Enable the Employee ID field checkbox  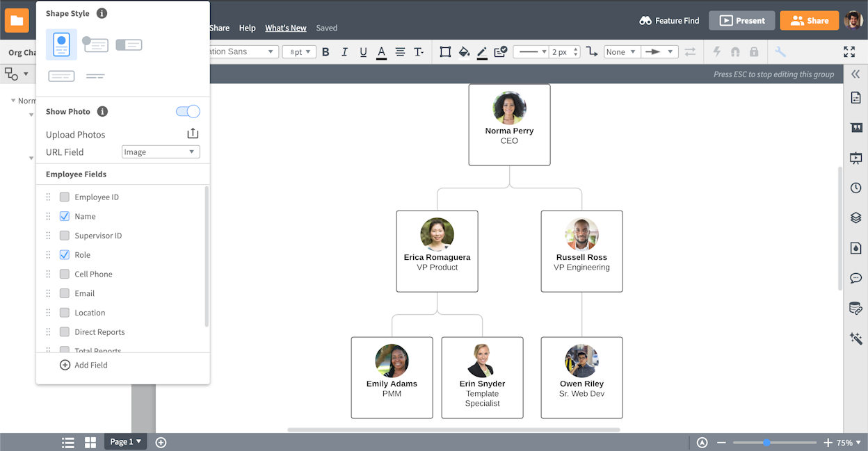coord(64,197)
